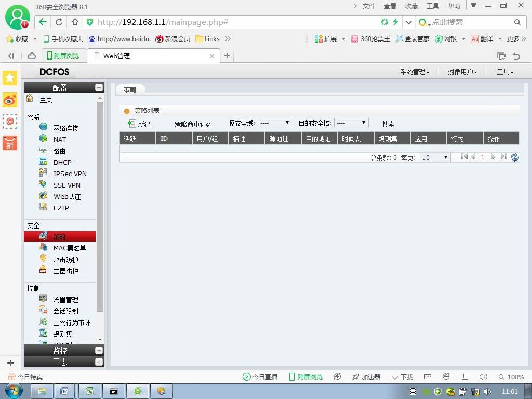Refresh the policy list
Screen dimensions: 532x399
[515, 157]
